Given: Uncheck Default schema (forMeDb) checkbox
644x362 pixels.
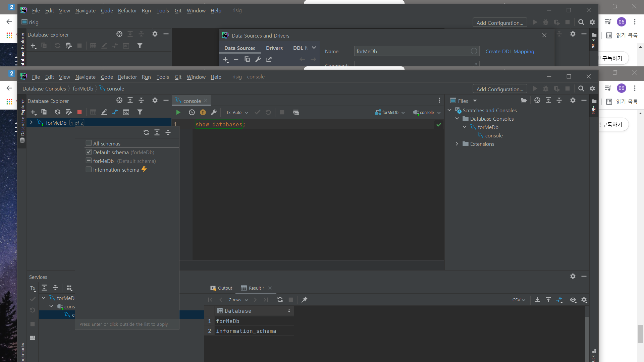Looking at the screenshot, I should click(89, 152).
